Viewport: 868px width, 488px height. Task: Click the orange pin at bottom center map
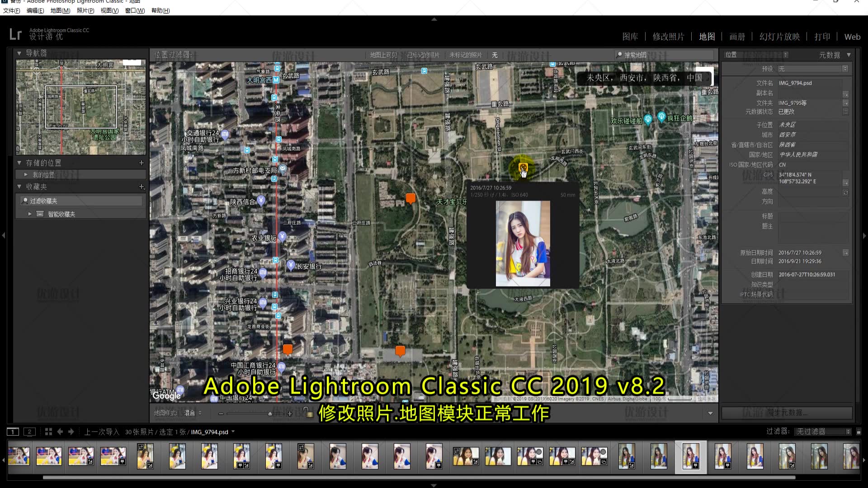tap(400, 351)
